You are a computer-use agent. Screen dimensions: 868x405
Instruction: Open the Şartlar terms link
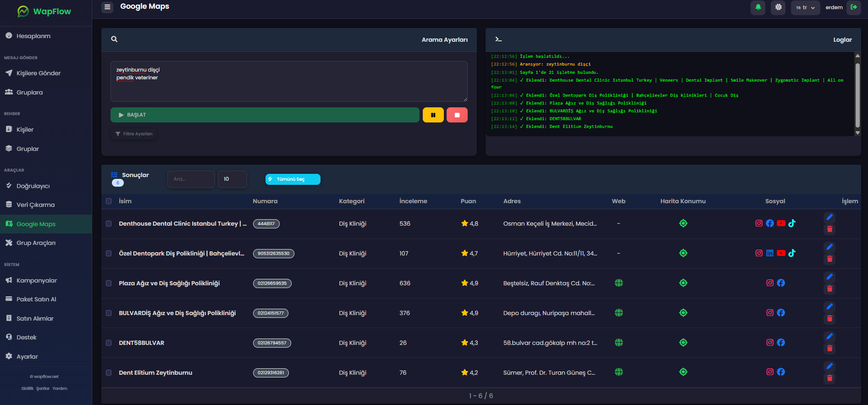[43, 388]
